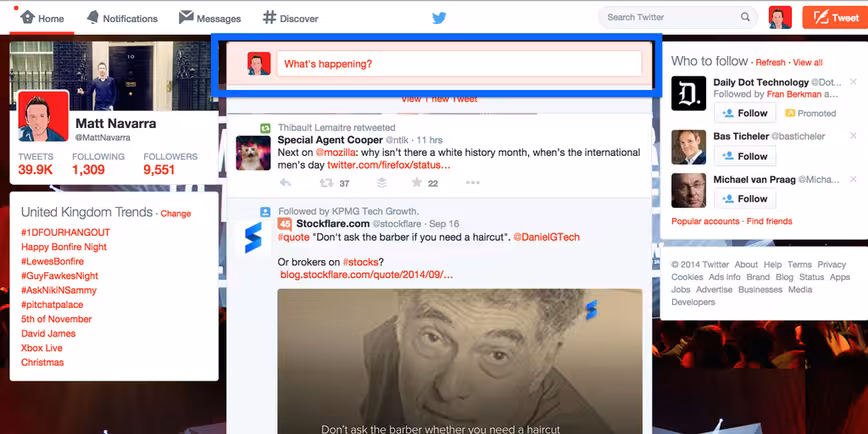Image resolution: width=868 pixels, height=434 pixels.
Task: Click the @MattNavarra handle
Action: [102, 138]
